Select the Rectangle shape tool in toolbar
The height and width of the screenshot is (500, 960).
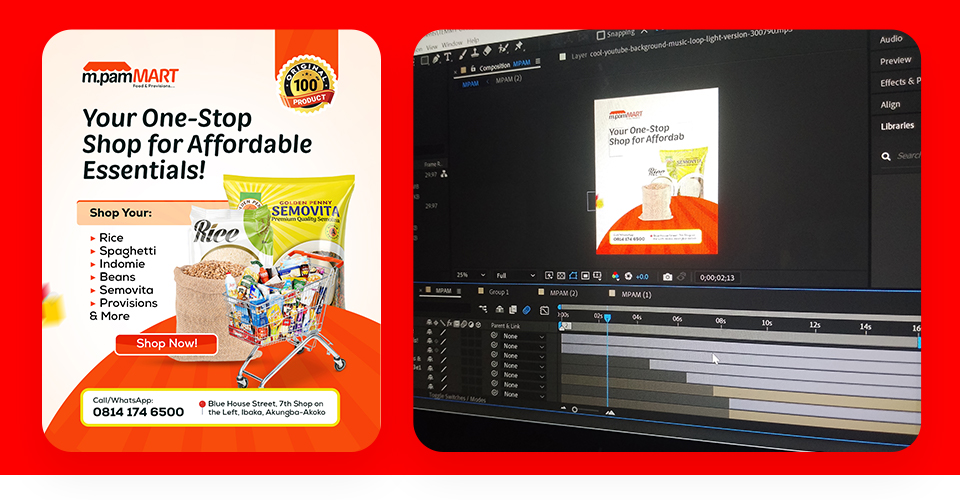425,61
